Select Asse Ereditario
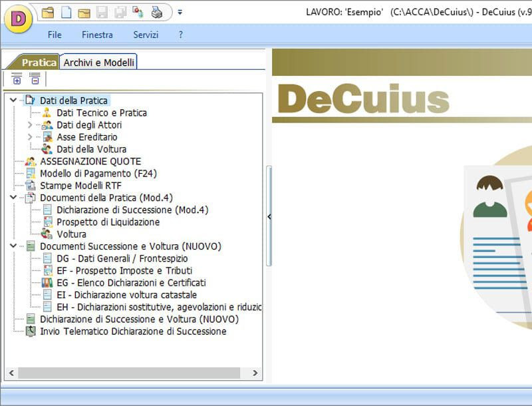The height and width of the screenshot is (406, 532). click(x=87, y=137)
